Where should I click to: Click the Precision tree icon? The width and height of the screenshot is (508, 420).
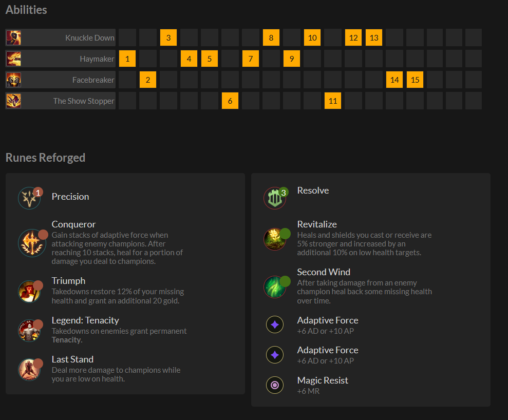(29, 198)
